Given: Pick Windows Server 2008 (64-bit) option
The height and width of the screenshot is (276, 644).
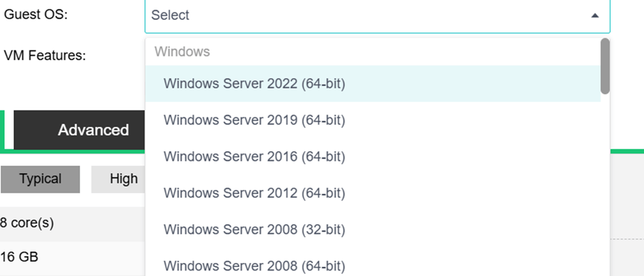Looking at the screenshot, I should [254, 265].
